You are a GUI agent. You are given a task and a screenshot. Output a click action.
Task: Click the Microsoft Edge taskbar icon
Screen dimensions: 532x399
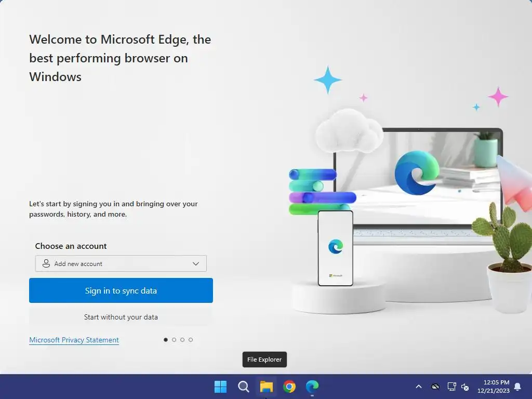coord(312,387)
